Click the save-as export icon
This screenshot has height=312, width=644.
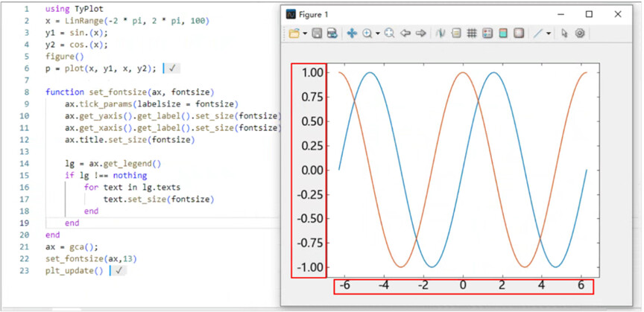point(332,34)
